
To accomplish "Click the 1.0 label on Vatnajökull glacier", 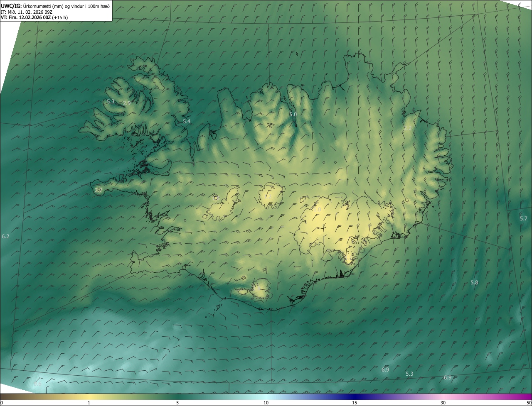I will (x=317, y=210).
